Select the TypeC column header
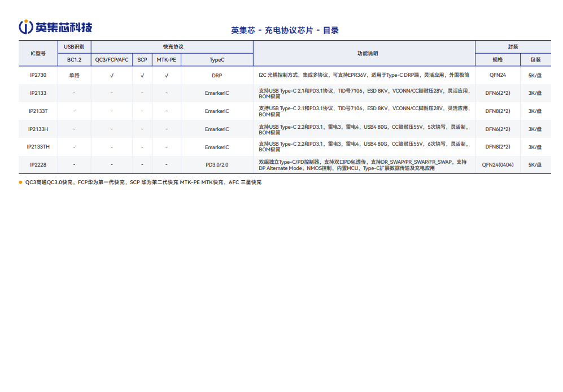563x392 pixels. pos(217,60)
